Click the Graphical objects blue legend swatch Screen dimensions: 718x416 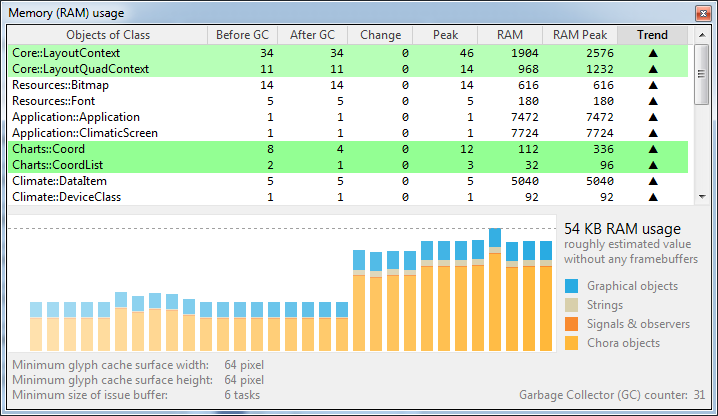pos(571,286)
